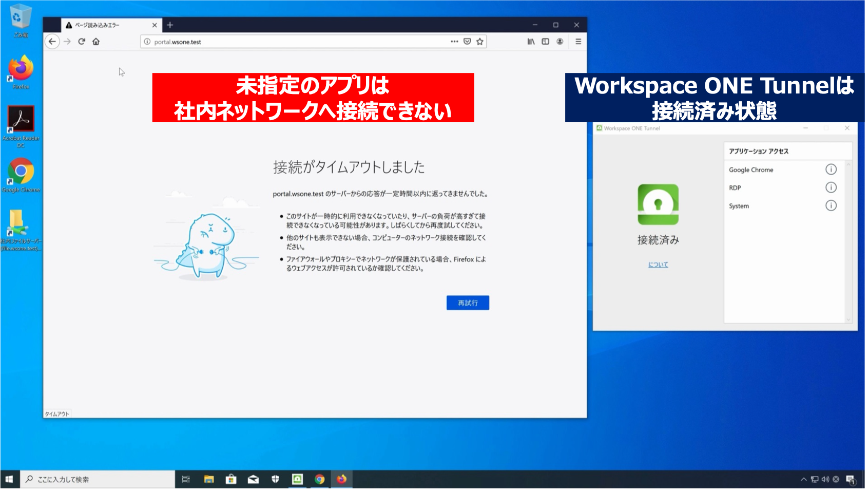Reload the page in Firefox
The height and width of the screenshot is (489, 868).
coord(82,42)
